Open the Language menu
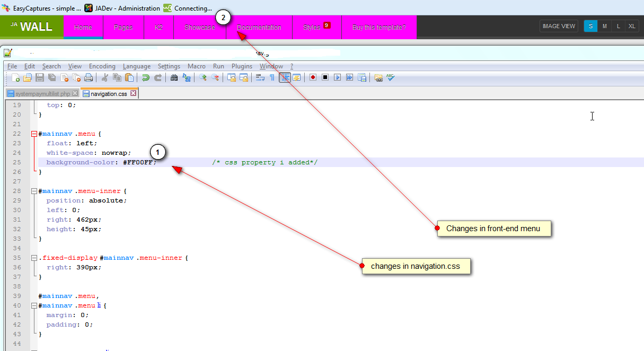The height and width of the screenshot is (351, 644). tap(137, 66)
